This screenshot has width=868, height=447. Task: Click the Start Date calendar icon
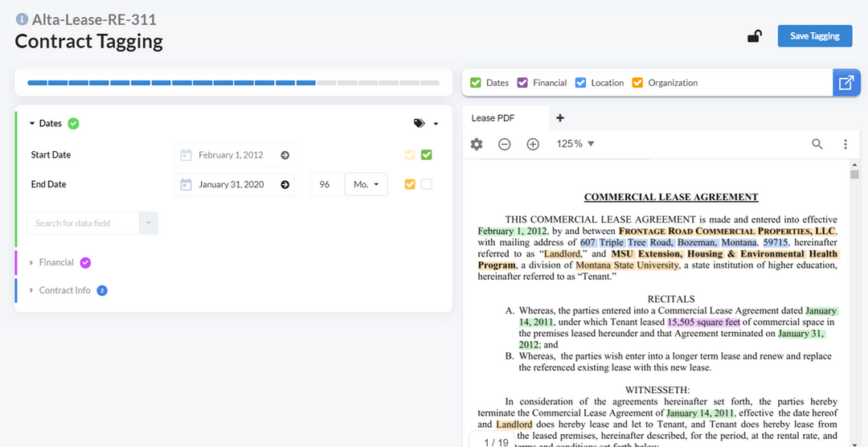click(186, 155)
